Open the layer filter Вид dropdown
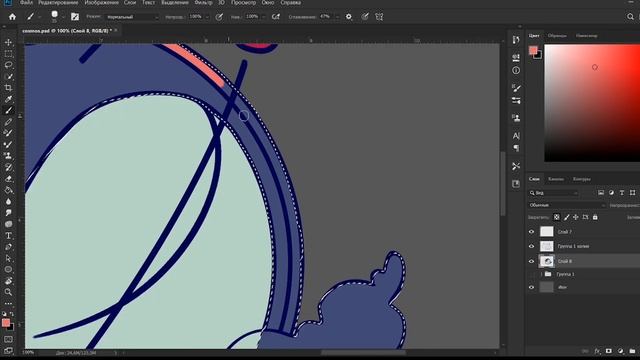 pos(554,193)
